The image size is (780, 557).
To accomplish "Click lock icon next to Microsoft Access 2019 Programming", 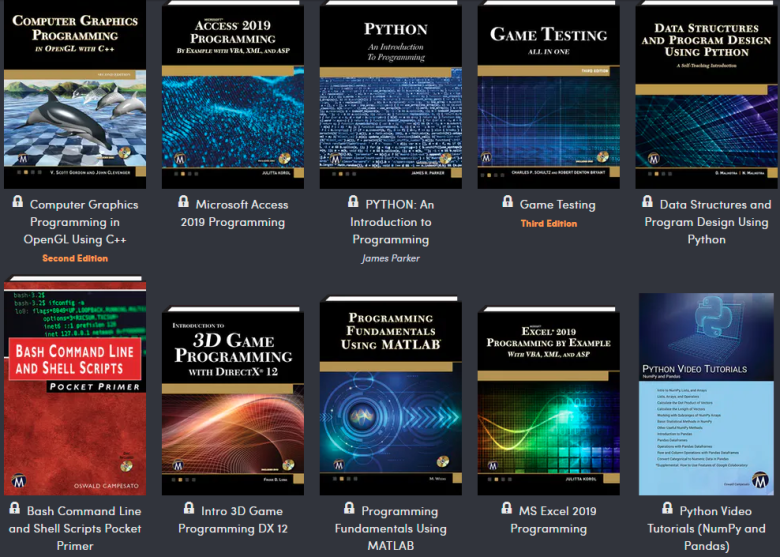I will click(183, 201).
